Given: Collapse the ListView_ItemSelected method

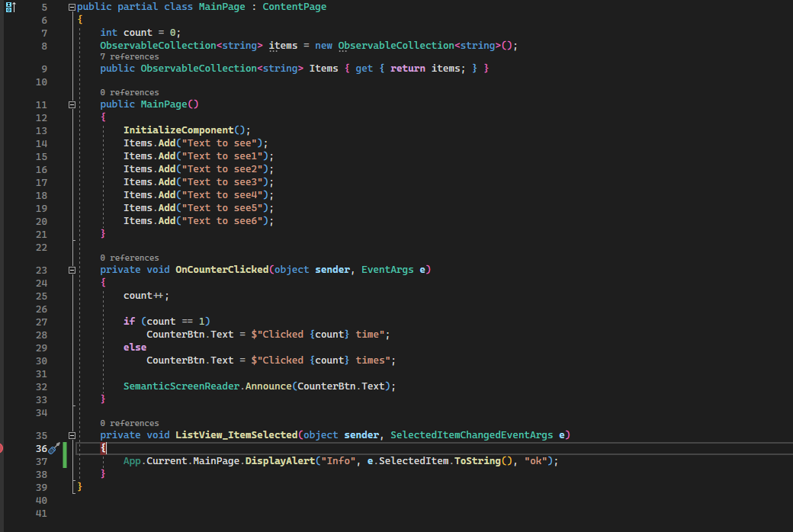Looking at the screenshot, I should tap(72, 434).
